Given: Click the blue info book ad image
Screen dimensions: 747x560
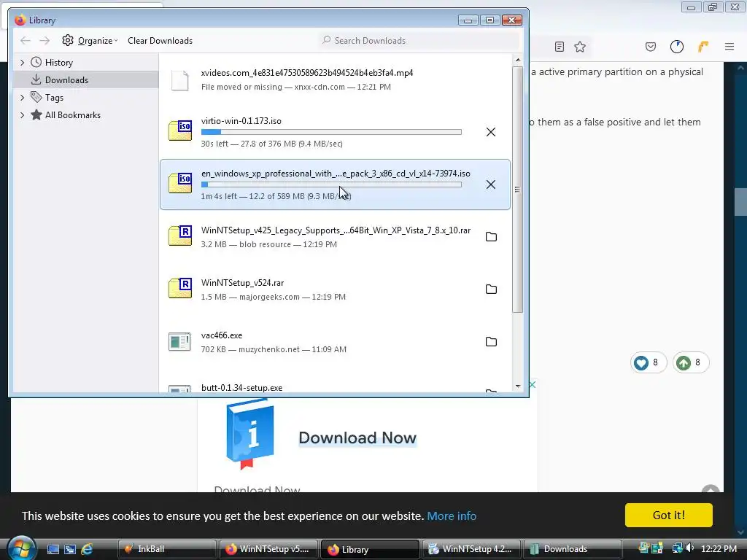Looking at the screenshot, I should 250,434.
